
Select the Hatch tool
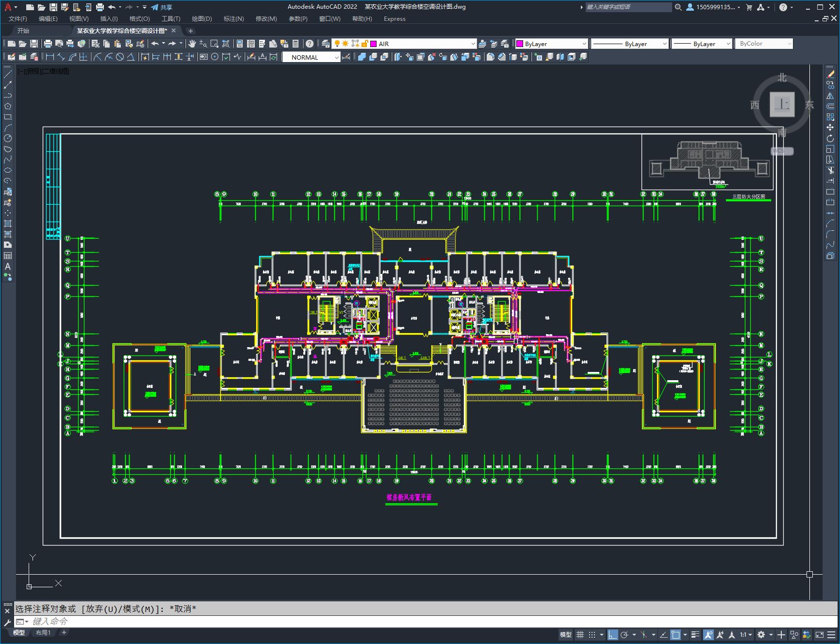(x=8, y=224)
